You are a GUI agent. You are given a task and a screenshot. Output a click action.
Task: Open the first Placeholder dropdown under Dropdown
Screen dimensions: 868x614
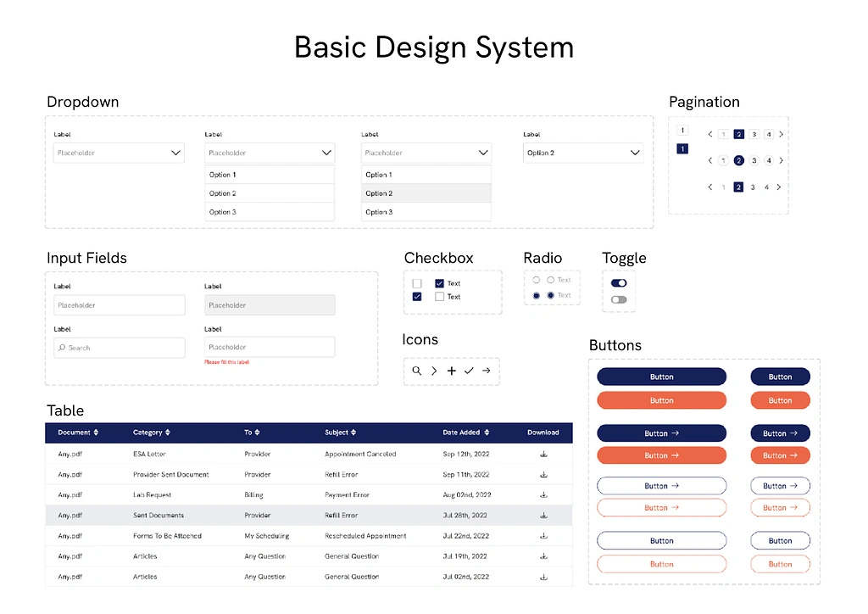tap(119, 153)
